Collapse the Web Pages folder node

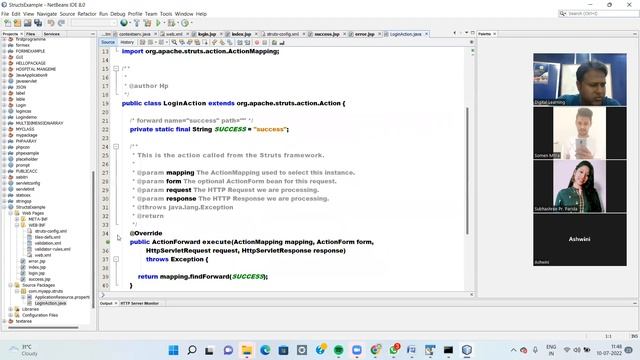(x=11, y=213)
